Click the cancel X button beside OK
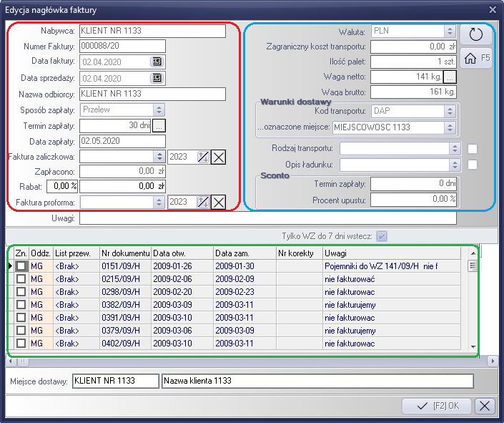This screenshot has width=504, height=423. pyautogui.click(x=485, y=406)
